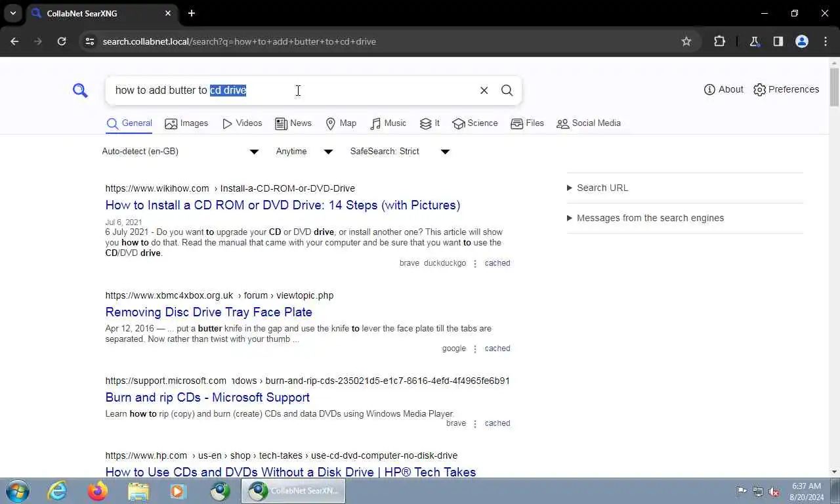Open the Chrome profile menu
Screen dimensions: 840x504
tap(801, 41)
